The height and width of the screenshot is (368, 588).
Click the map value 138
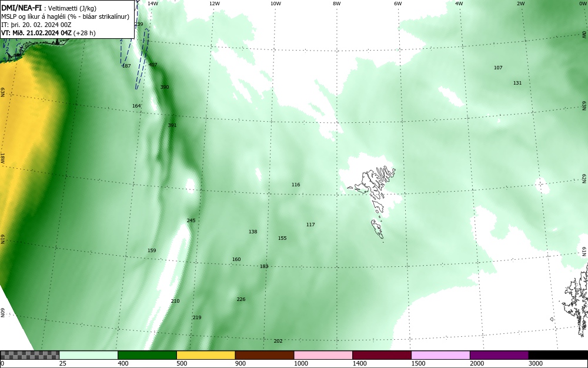tap(253, 232)
